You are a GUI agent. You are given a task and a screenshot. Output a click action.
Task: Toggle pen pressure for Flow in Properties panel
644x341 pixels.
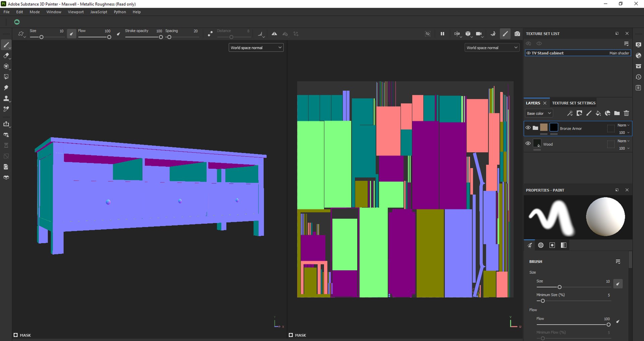coord(618,322)
